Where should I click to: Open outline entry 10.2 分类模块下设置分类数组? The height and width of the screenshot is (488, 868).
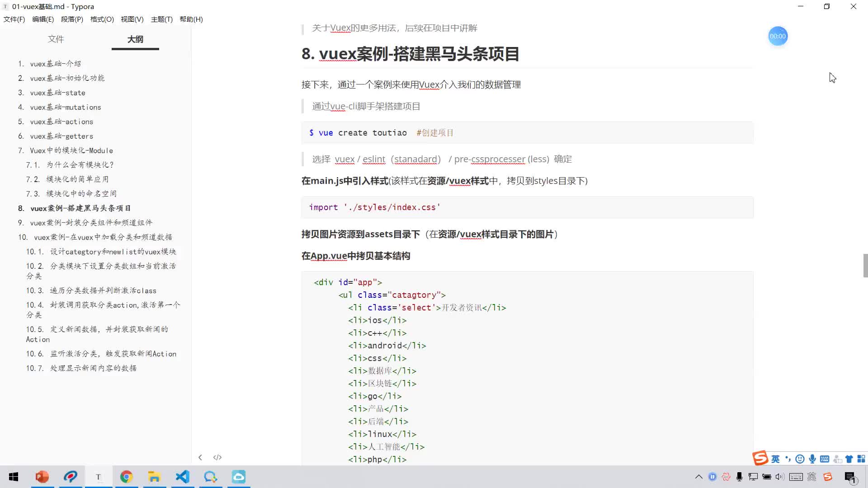101,271
